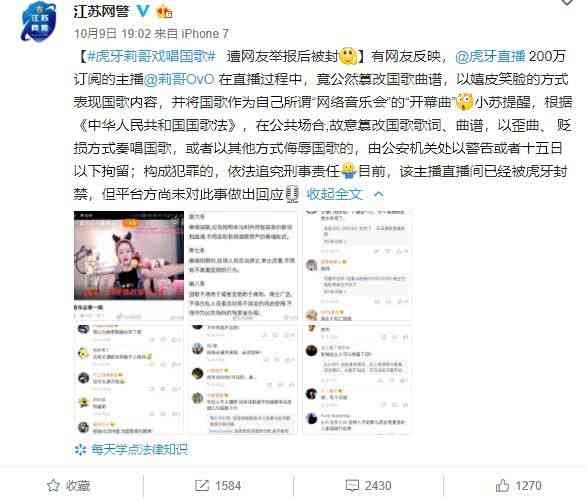Click the 10月9日 19:02 post timestamp
This screenshot has height=500, width=587.
click(x=112, y=34)
